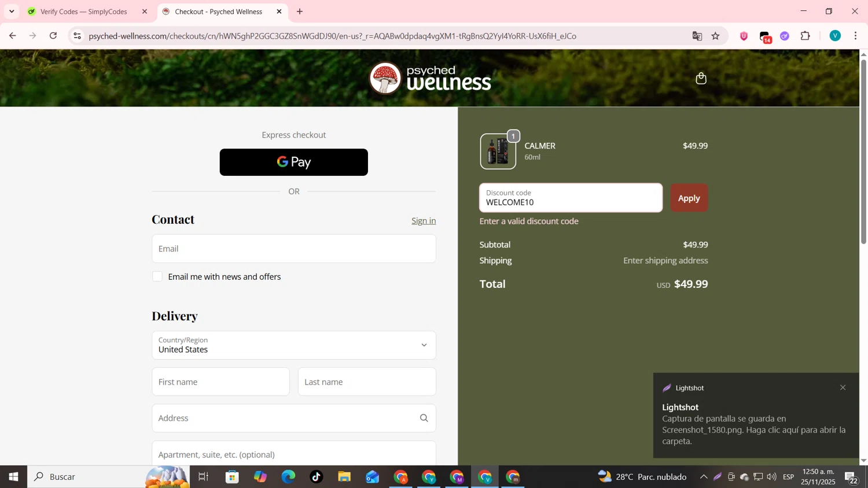Viewport: 868px width, 488px height.
Task: Open the extension with red 14 badge
Action: (765, 36)
